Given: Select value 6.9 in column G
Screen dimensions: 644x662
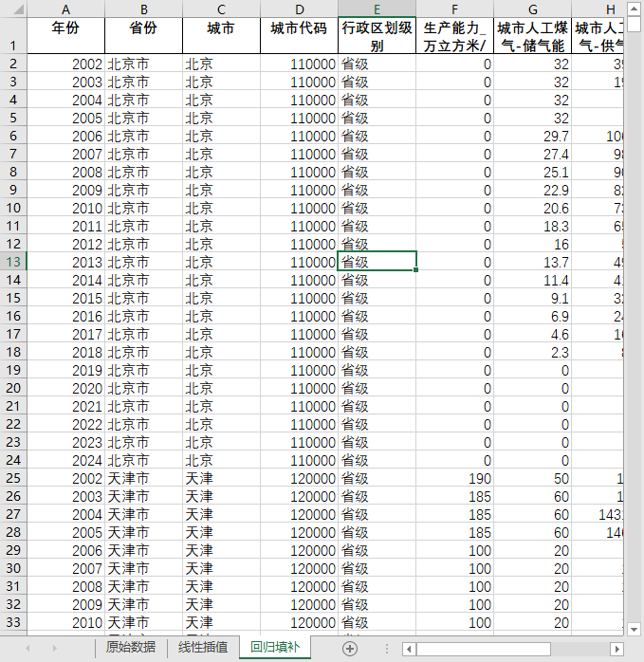Looking at the screenshot, I should (532, 316).
